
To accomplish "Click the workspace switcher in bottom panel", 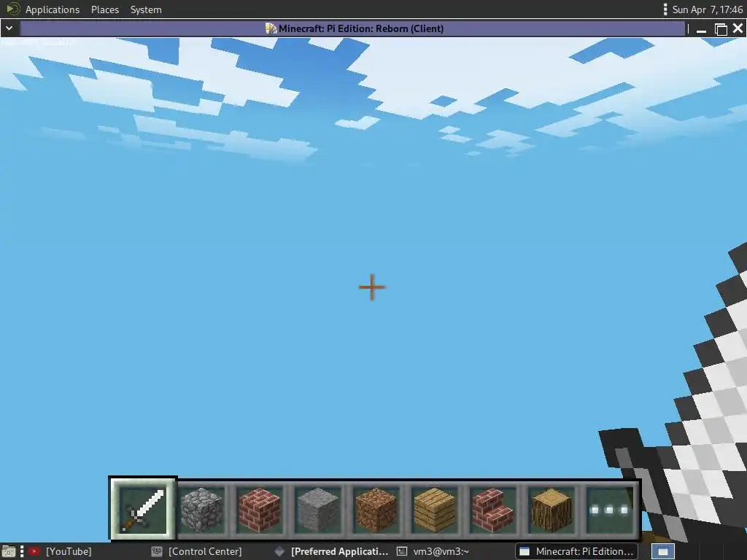I will tap(662, 551).
